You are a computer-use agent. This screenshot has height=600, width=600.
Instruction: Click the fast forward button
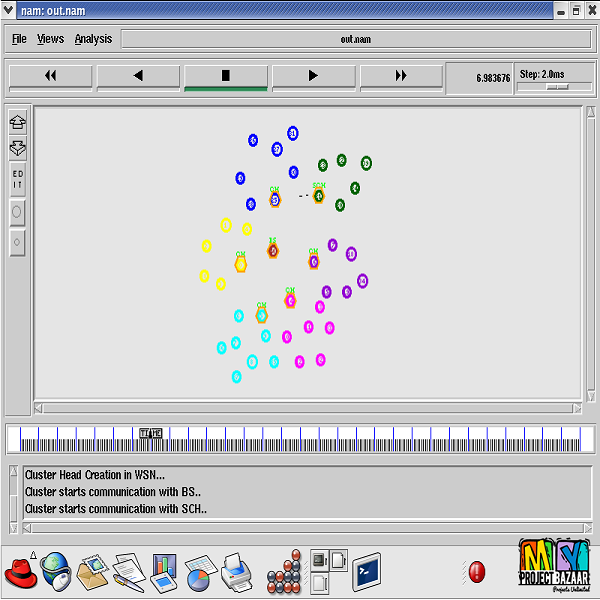401,76
